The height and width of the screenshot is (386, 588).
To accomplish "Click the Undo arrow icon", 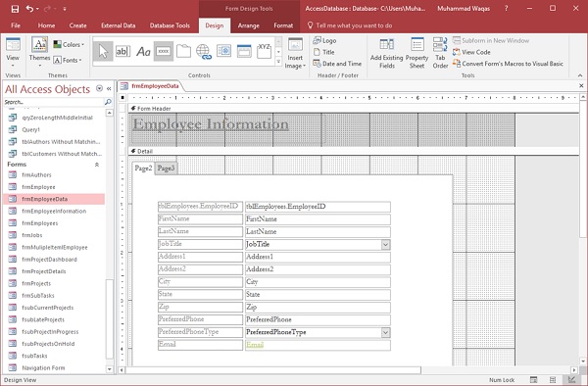I will pos(29,8).
